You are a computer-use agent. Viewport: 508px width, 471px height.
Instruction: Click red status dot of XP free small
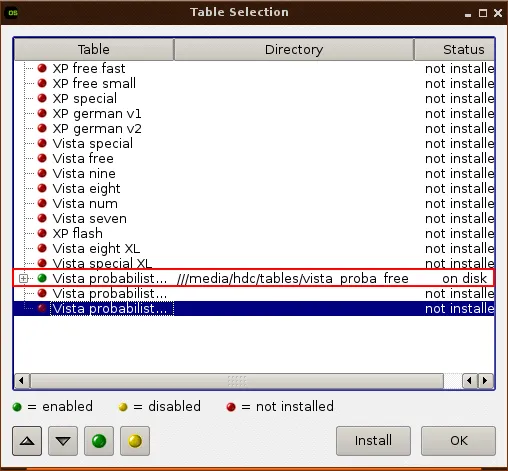42,83
